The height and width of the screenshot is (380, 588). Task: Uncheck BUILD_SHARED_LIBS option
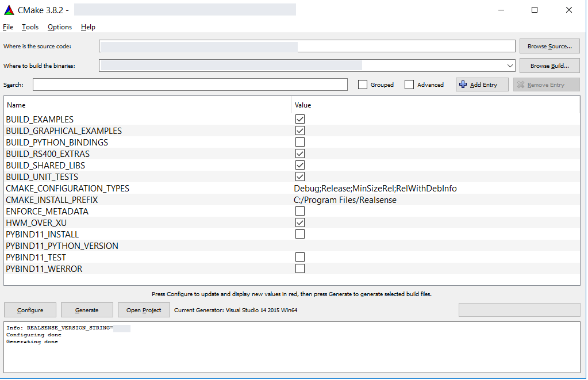300,165
